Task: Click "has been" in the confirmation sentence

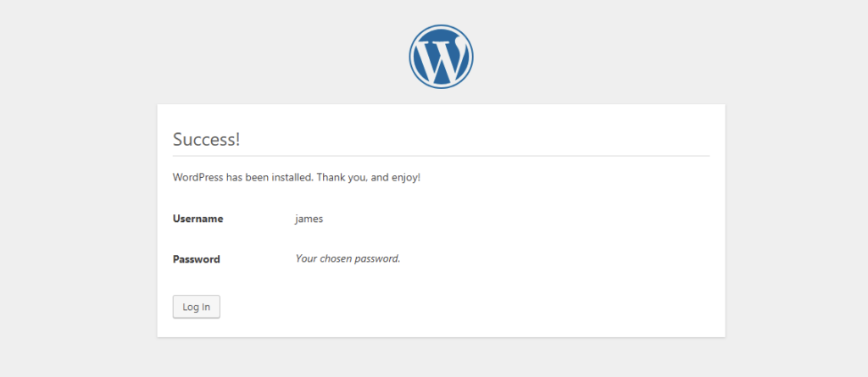Action: tap(248, 178)
